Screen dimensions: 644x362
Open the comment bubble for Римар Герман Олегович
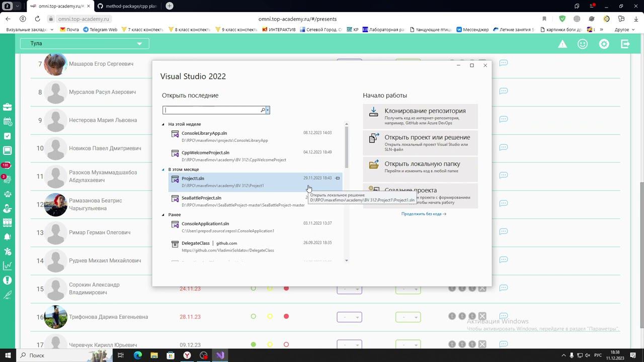pos(503,232)
